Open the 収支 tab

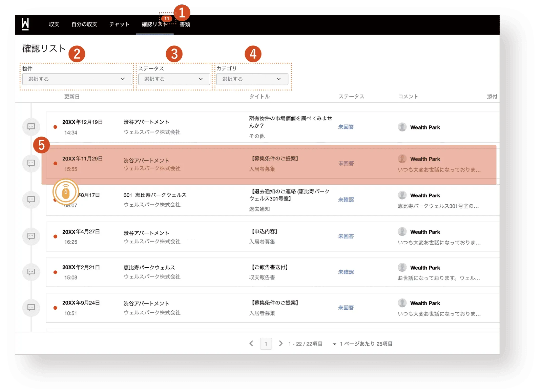click(x=54, y=24)
